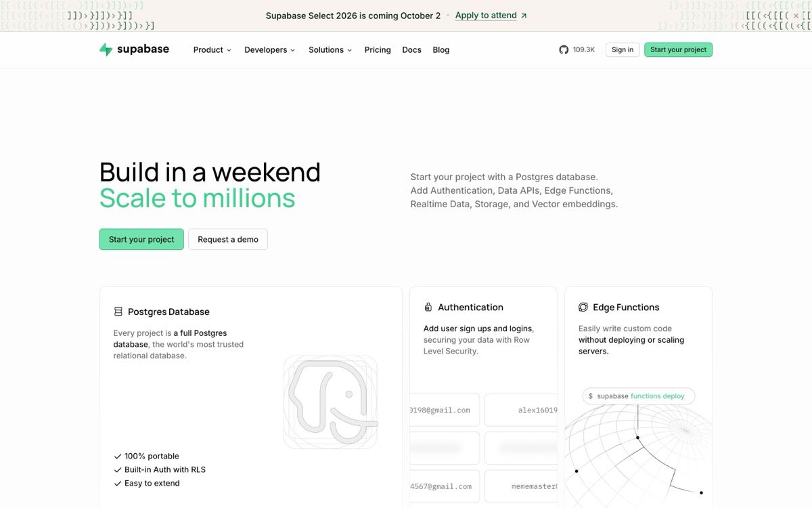The image size is (812, 508).
Task: Open the Pricing page
Action: (x=378, y=49)
